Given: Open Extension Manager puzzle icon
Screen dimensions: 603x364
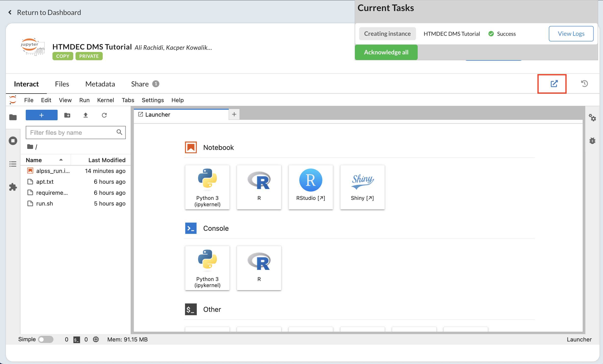Looking at the screenshot, I should (13, 187).
